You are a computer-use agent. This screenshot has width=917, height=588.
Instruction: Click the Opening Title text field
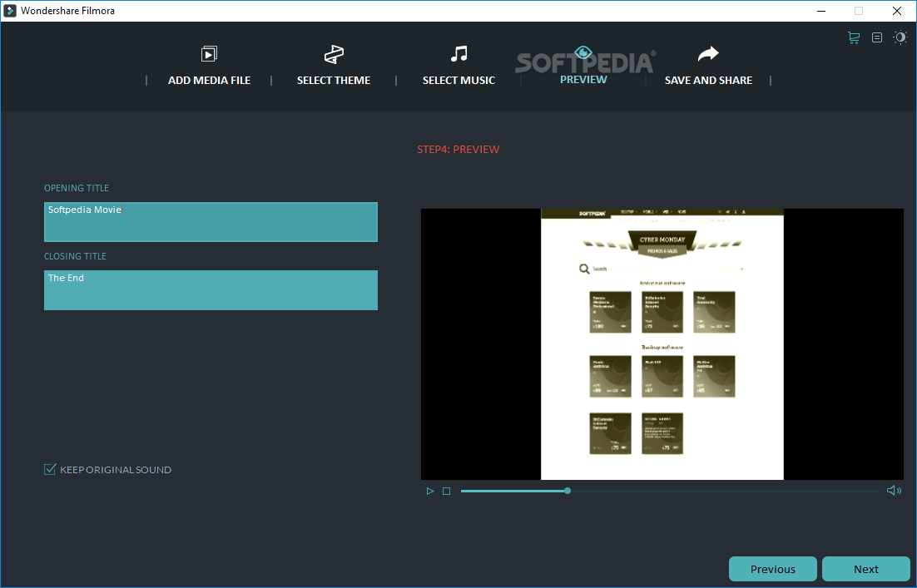pyautogui.click(x=211, y=222)
